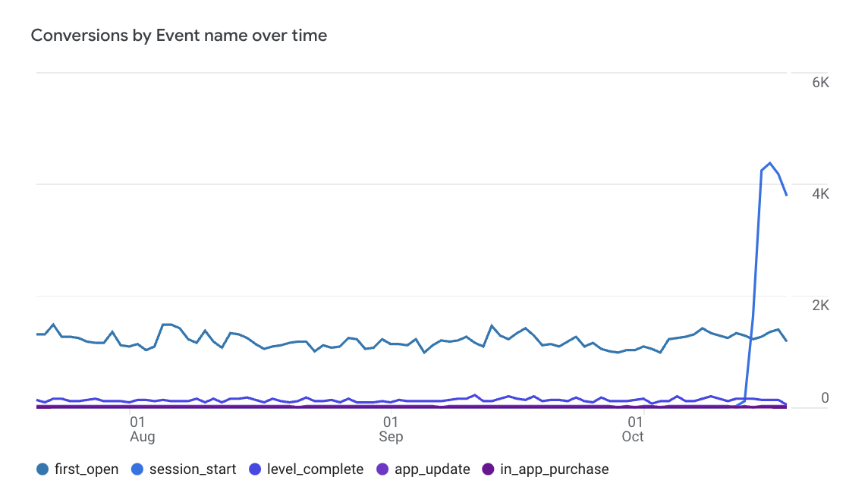Screen dimensions: 868x499
Task: Toggle the level_complete legend label
Action: (315, 469)
